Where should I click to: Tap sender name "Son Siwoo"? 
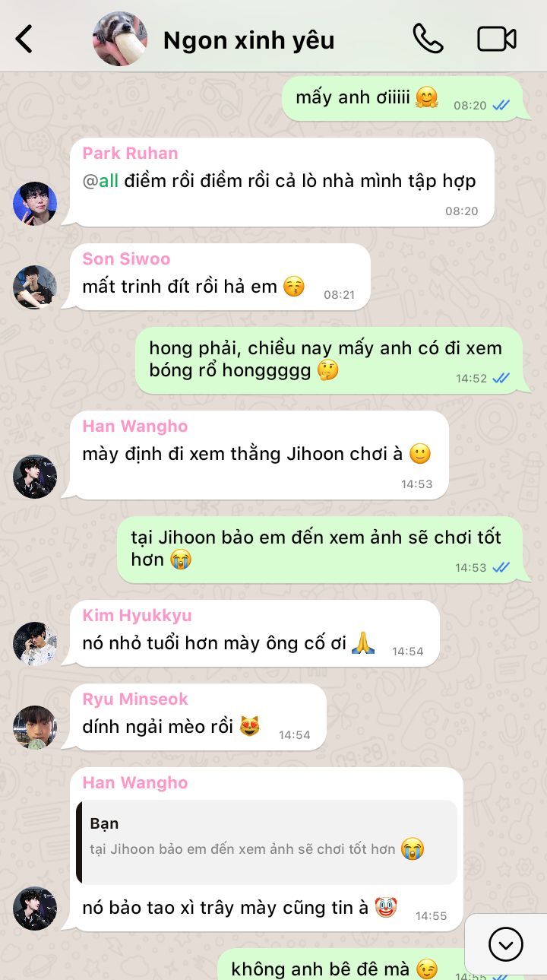(126, 258)
